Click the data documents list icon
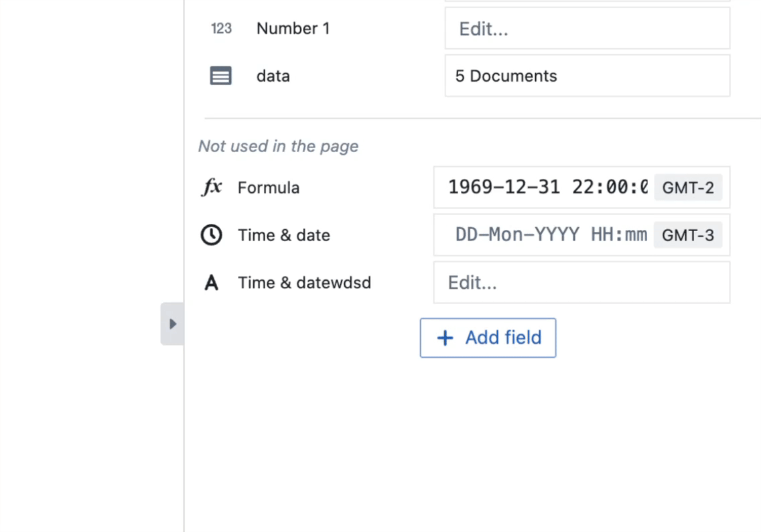The height and width of the screenshot is (532, 761). coord(221,76)
